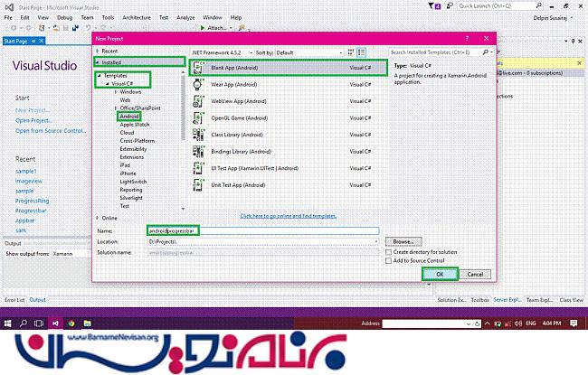Click the go online and find templates link
Image resolution: width=588 pixels, height=375 pixels.
click(x=289, y=216)
